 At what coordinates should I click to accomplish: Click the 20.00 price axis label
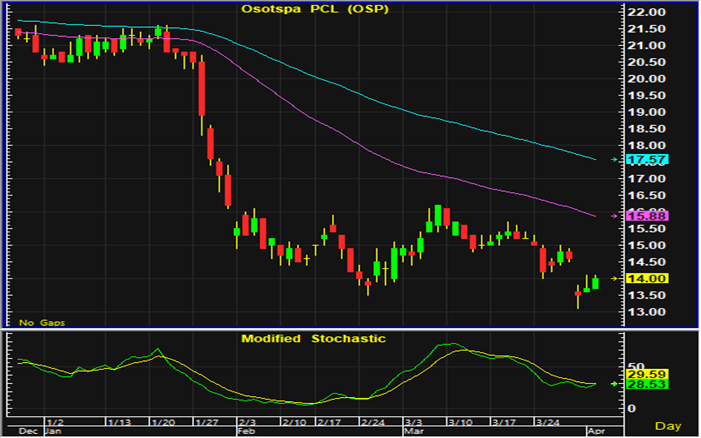[x=646, y=79]
